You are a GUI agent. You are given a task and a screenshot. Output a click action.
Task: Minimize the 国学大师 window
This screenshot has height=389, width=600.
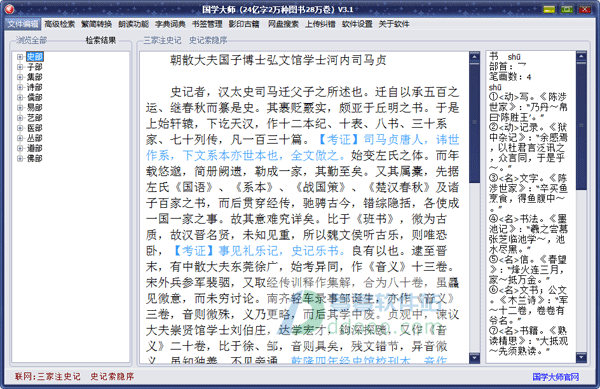549,9
